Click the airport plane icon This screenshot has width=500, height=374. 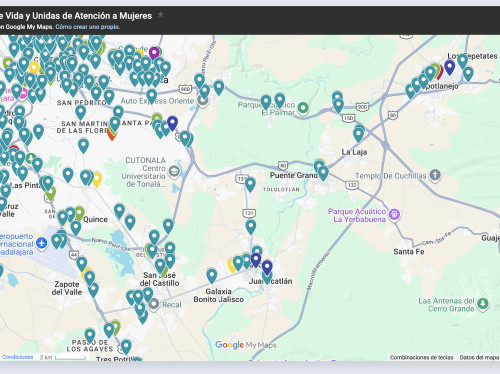point(41,243)
